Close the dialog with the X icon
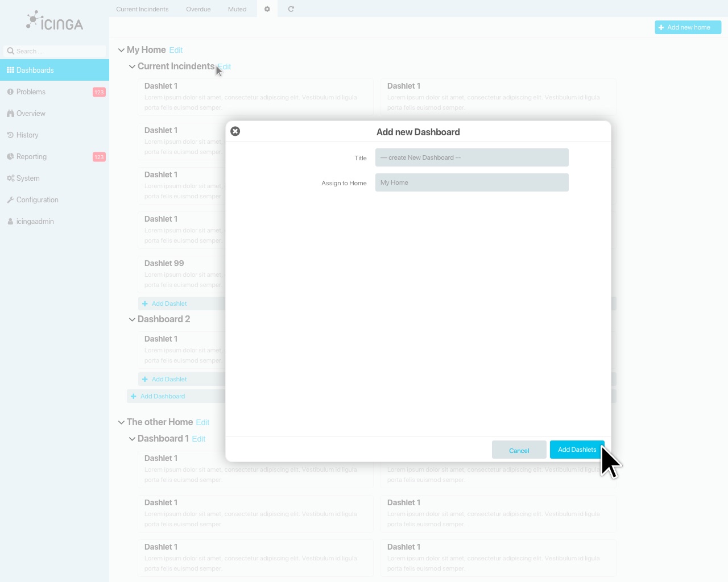This screenshot has width=728, height=582. click(x=235, y=131)
